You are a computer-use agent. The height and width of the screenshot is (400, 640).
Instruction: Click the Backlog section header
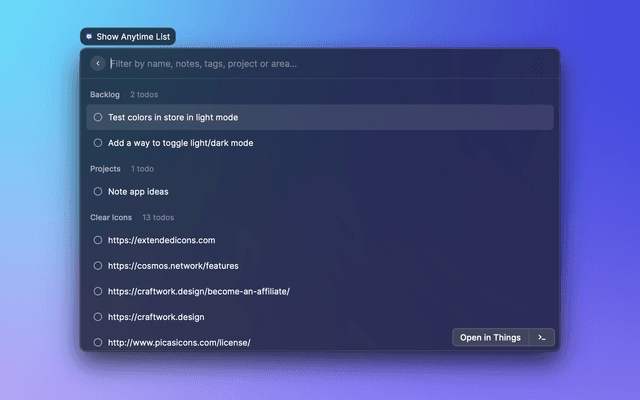click(x=105, y=95)
